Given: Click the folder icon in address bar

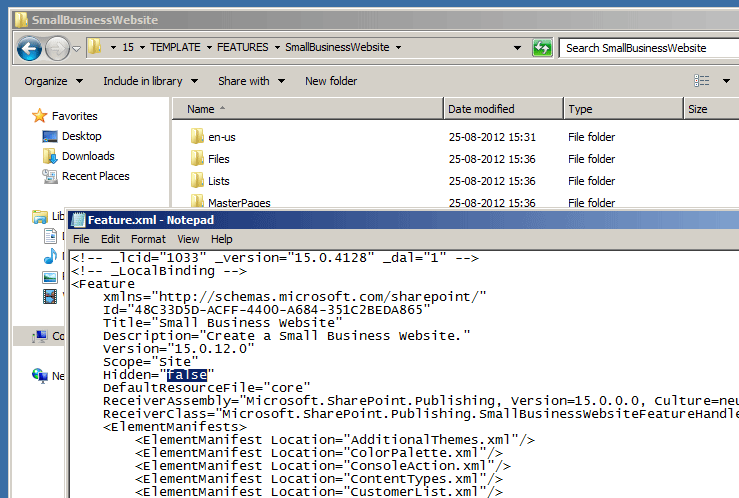Looking at the screenshot, I should pos(95,47).
